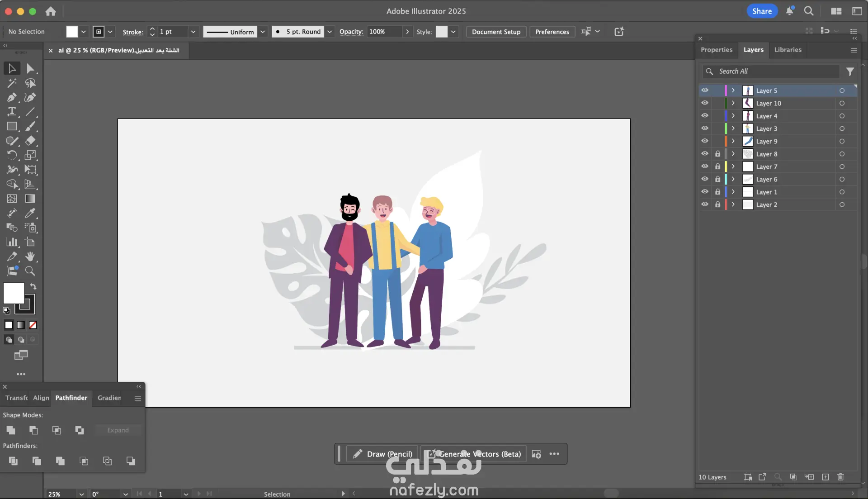This screenshot has height=499, width=868.
Task: Click the Share button
Action: [x=762, y=11]
